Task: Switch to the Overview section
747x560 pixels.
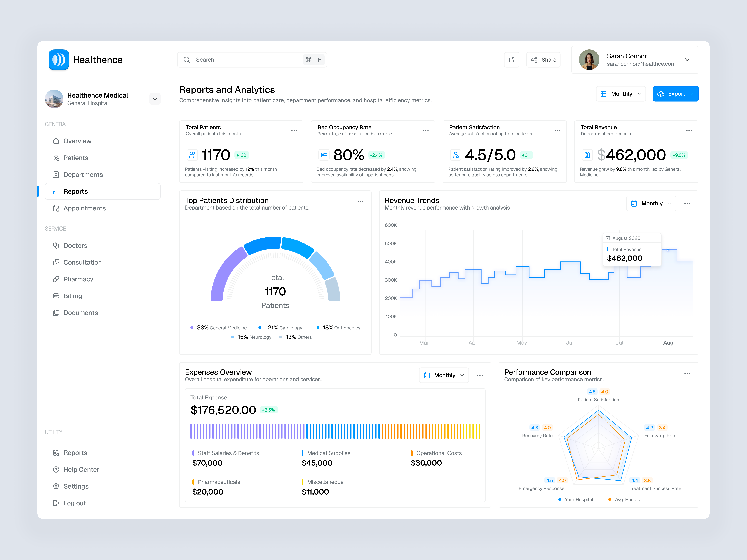Action: pos(77,141)
